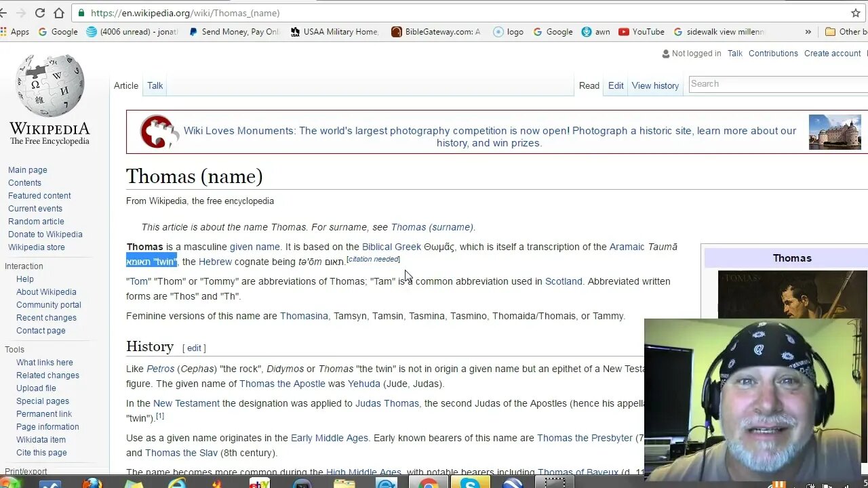868x488 pixels.
Task: Open the logo bookmark
Action: [509, 32]
